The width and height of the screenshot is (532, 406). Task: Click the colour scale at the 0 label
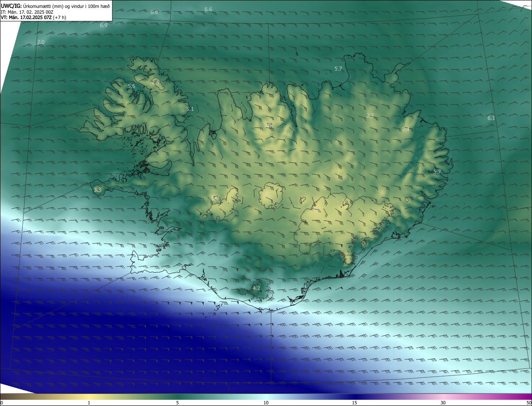(x=2, y=403)
